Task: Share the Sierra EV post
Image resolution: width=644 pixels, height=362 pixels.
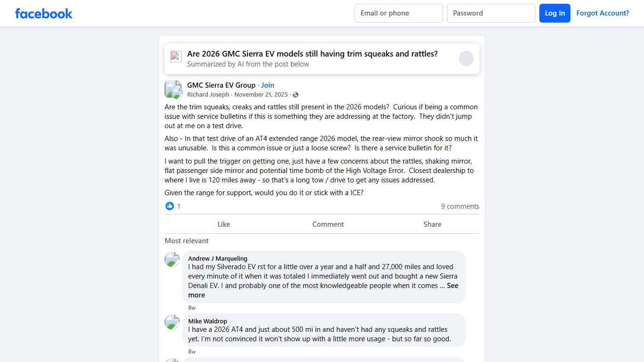Action: 432,224
